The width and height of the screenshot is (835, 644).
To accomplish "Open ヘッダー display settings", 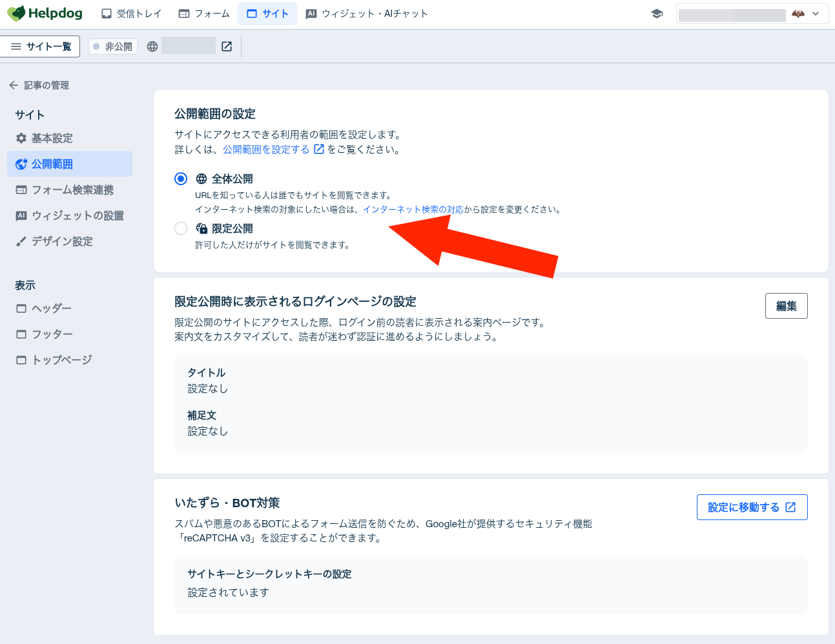I will pos(70,308).
